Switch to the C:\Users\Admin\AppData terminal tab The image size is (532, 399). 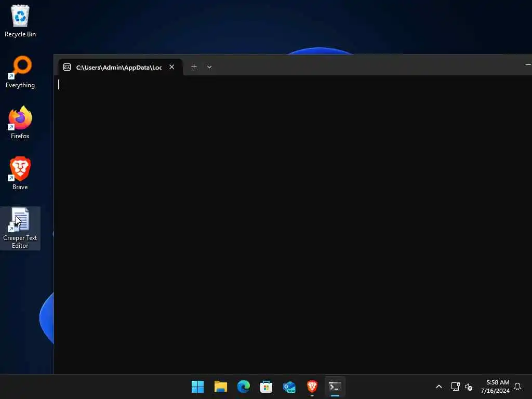click(121, 67)
